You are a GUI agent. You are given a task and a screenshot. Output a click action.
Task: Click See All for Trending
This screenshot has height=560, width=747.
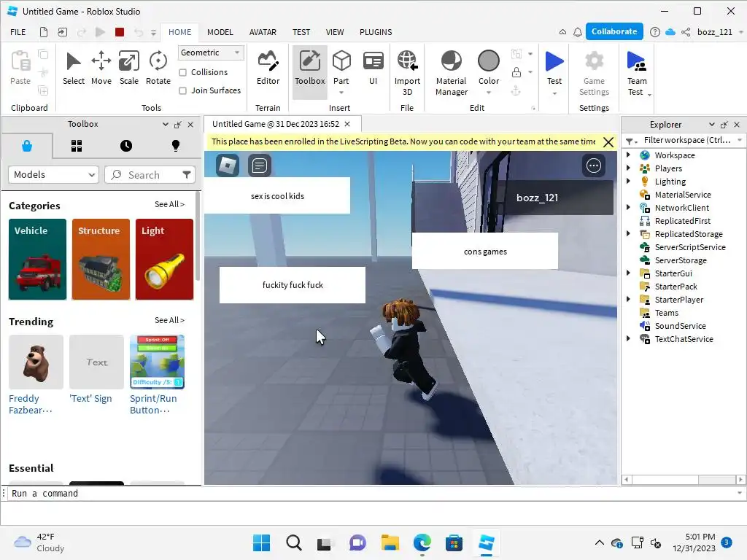click(x=169, y=321)
